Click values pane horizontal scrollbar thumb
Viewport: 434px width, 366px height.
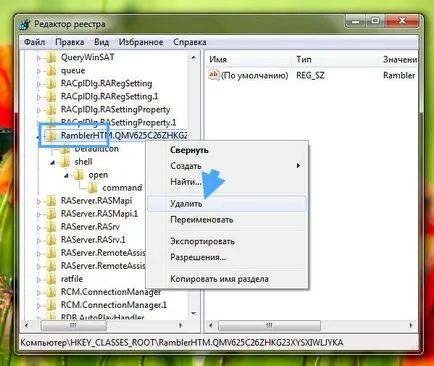(269, 325)
